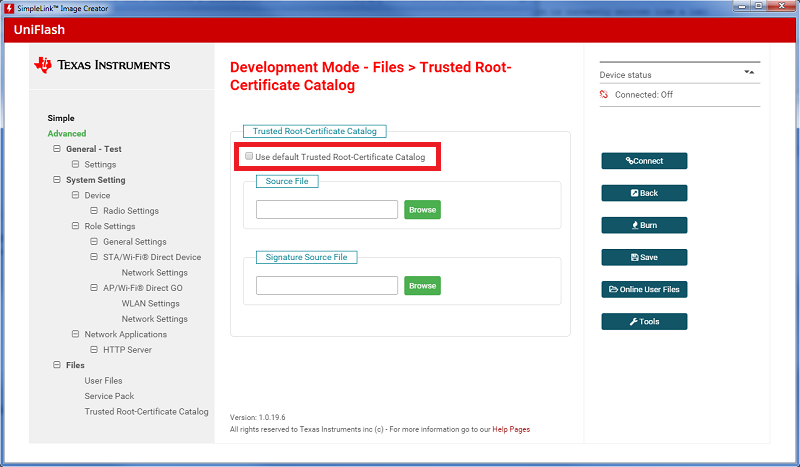
Task: Enable Use default Trusted Root-Certificate Catalog checkbox
Action: (249, 157)
